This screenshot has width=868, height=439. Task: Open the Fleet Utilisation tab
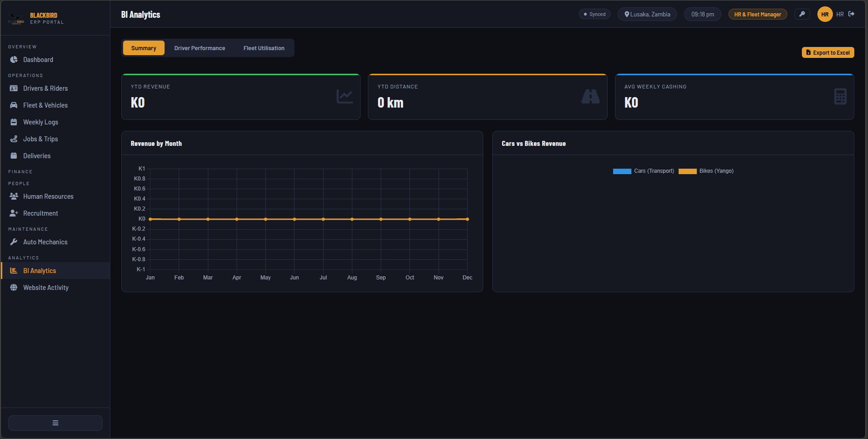coord(264,48)
